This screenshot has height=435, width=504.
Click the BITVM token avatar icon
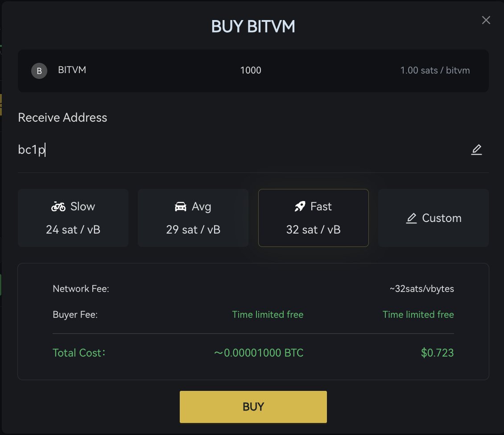(39, 71)
